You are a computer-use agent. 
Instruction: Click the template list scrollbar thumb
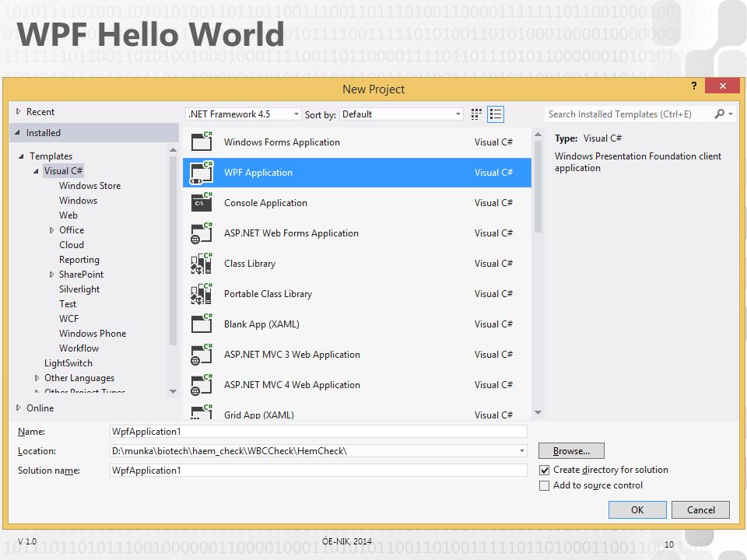[538, 187]
